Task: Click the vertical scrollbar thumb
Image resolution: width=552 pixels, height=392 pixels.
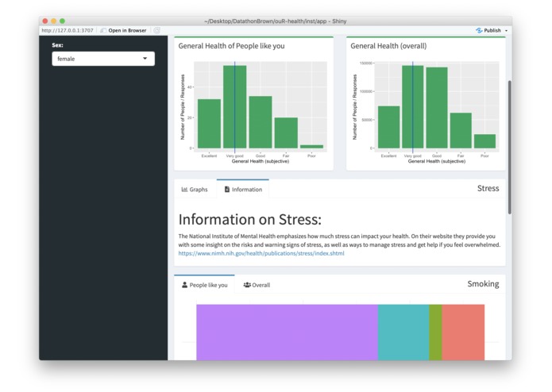Action: point(509,147)
